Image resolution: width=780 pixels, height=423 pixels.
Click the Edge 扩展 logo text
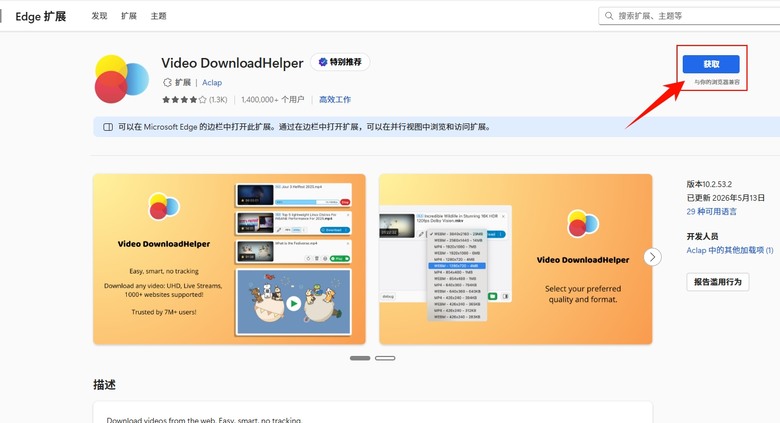[40, 16]
